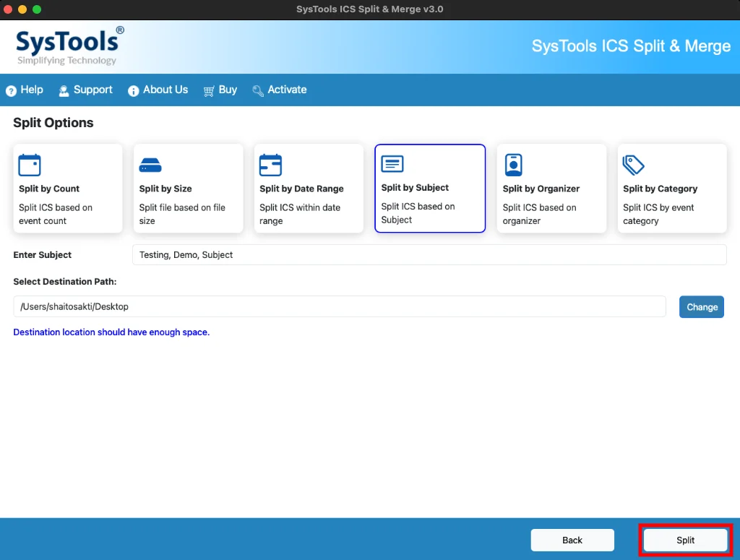
Task: Open the About Us menu item
Action: click(x=158, y=90)
